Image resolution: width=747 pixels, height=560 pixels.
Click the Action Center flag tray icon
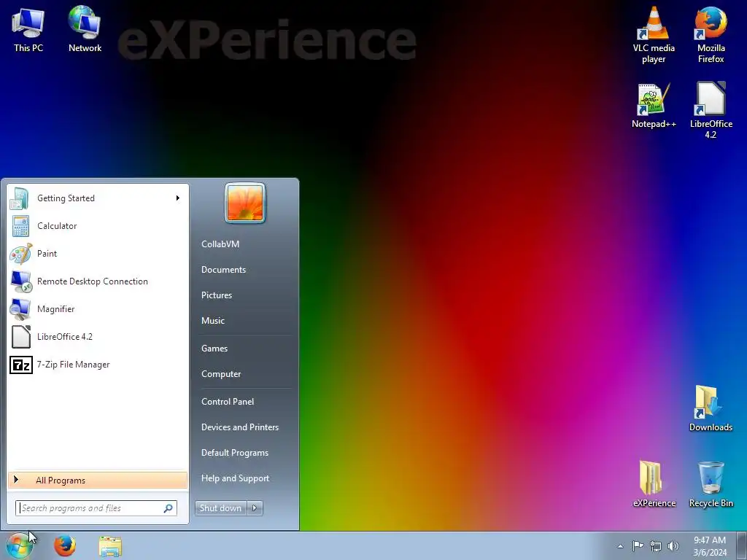(x=638, y=545)
